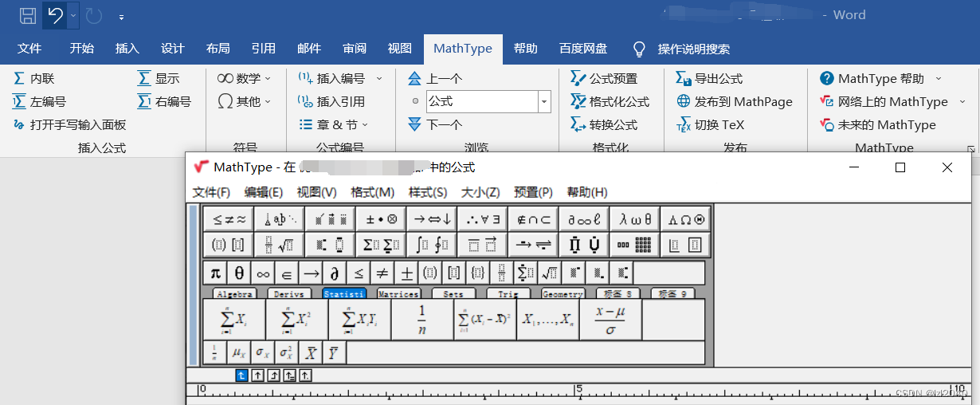Insert the π symbol from small bar

point(215,273)
